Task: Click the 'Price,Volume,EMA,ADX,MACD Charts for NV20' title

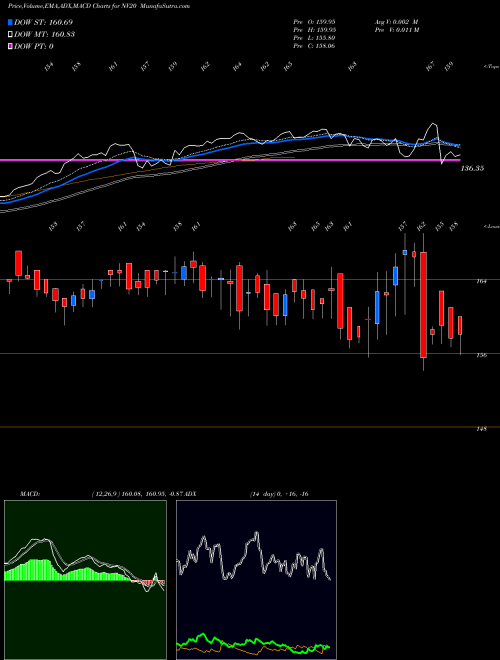Action: point(71,6)
